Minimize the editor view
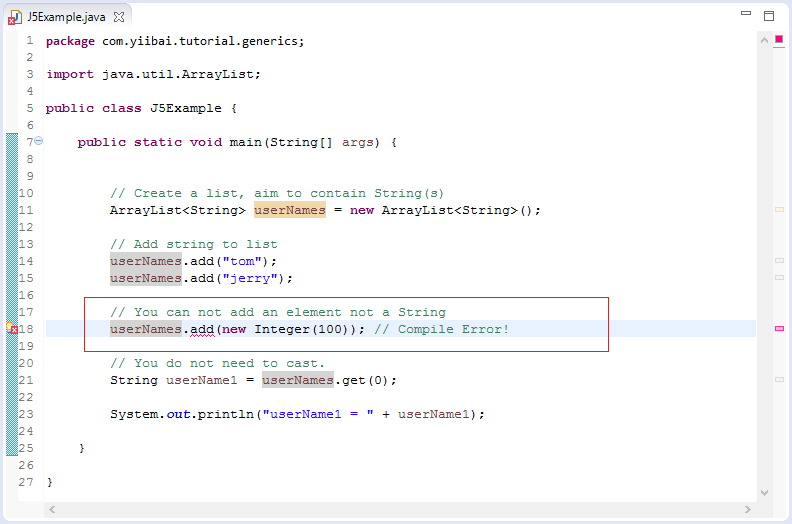The height and width of the screenshot is (524, 792). pyautogui.click(x=746, y=14)
